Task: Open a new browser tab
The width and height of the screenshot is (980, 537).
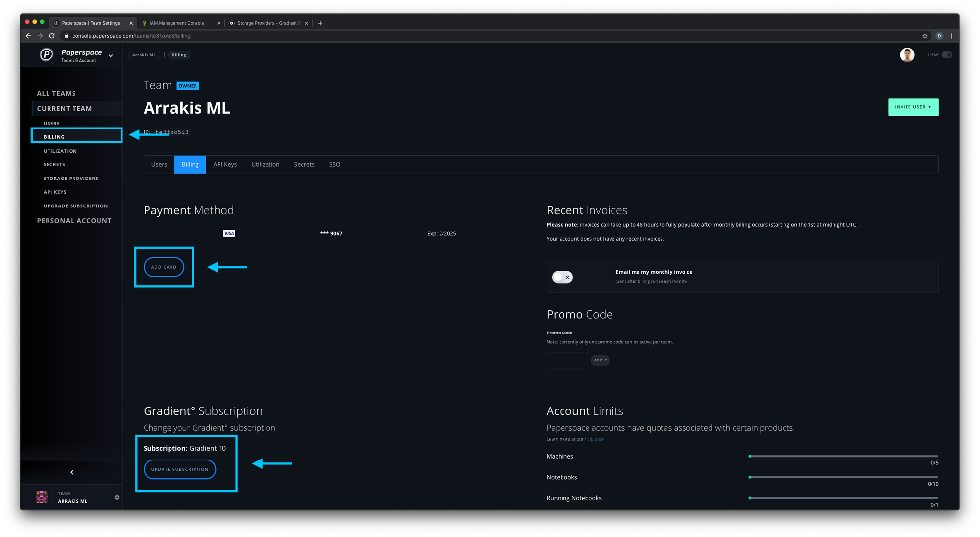Action: tap(320, 23)
